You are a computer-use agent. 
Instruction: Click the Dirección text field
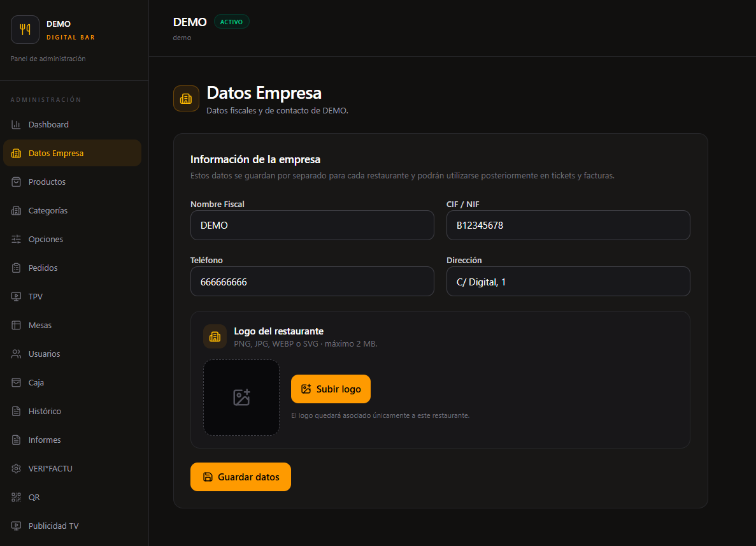point(569,282)
